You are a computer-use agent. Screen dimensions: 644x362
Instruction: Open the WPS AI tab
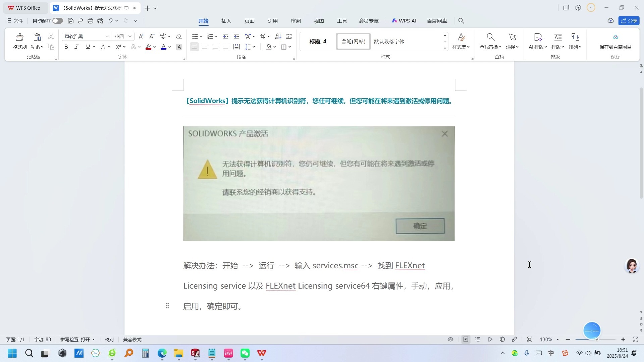tap(404, 21)
